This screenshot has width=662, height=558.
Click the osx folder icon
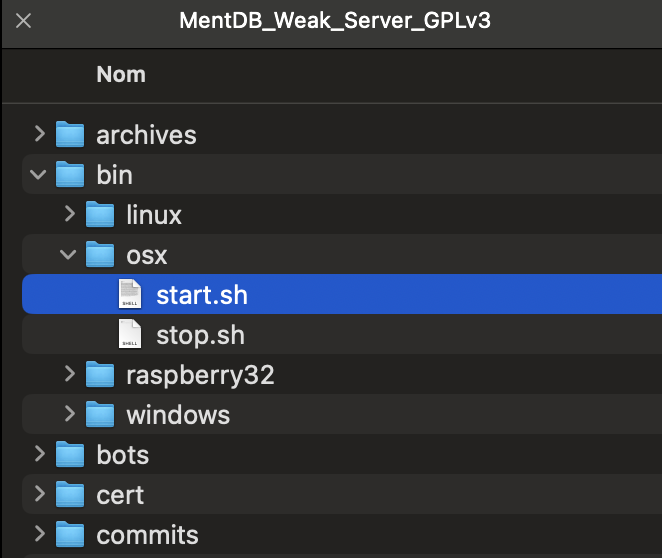coord(99,254)
